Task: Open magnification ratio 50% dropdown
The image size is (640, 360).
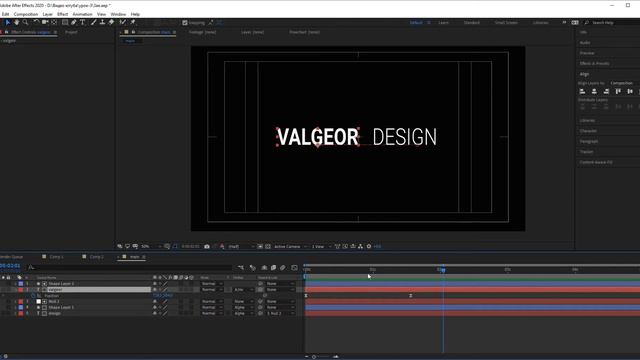Action: tap(150, 247)
